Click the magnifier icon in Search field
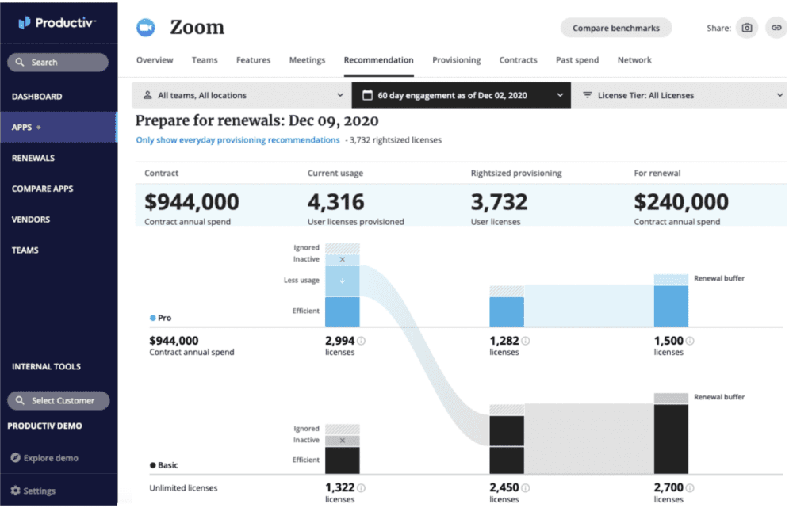Image resolution: width=812 pixels, height=508 pixels. click(x=20, y=62)
